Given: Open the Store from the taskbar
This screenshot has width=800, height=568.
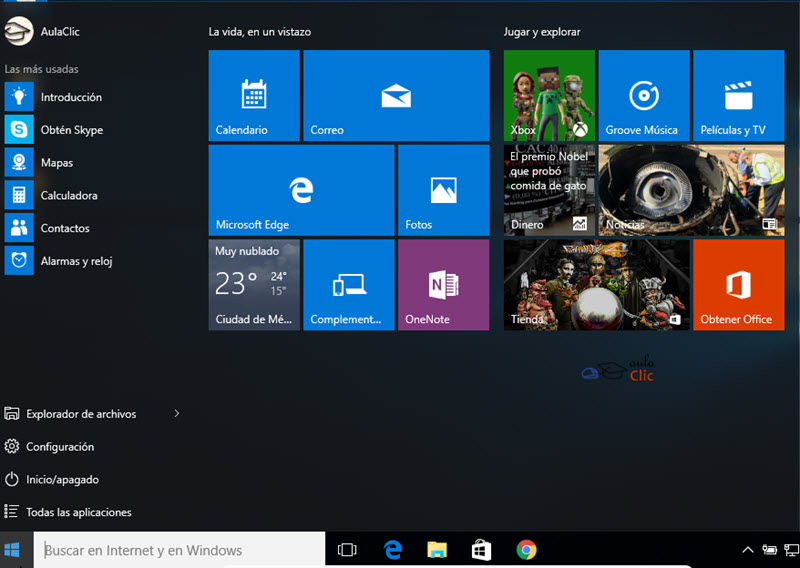Looking at the screenshot, I should (x=481, y=550).
